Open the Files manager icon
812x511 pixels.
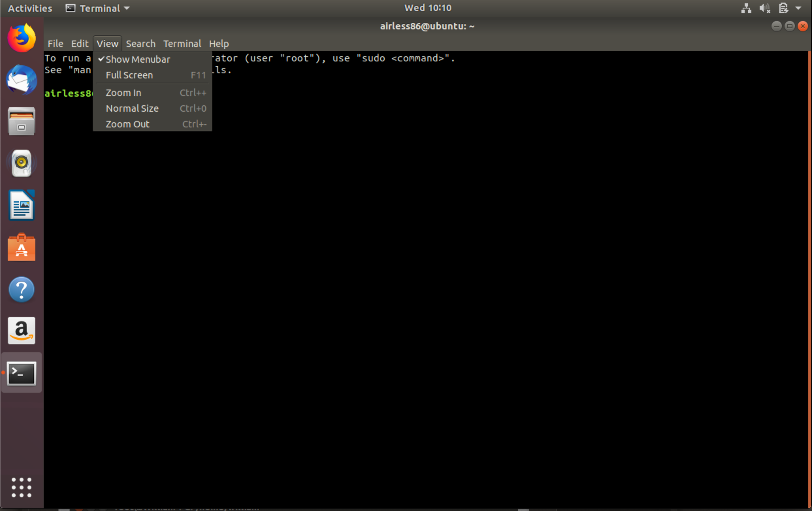pyautogui.click(x=22, y=122)
